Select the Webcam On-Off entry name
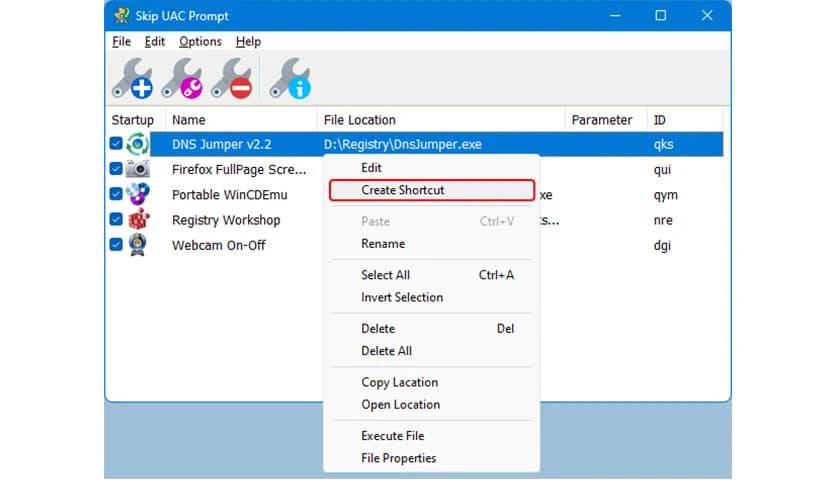836x484 pixels. (x=219, y=245)
